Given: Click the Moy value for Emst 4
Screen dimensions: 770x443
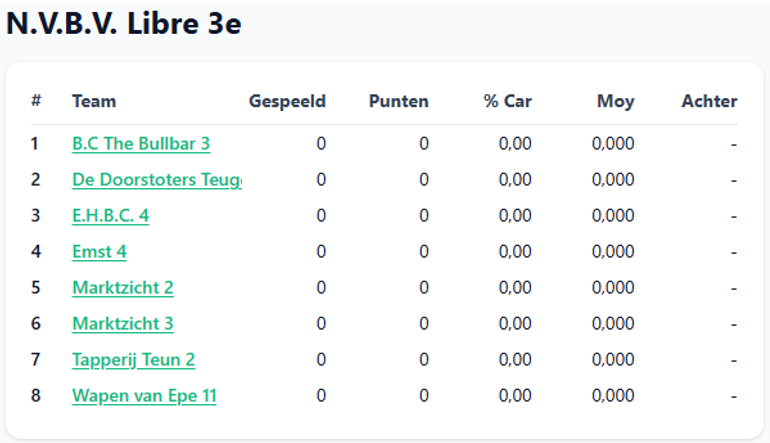Looking at the screenshot, I should pyautogui.click(x=613, y=252).
